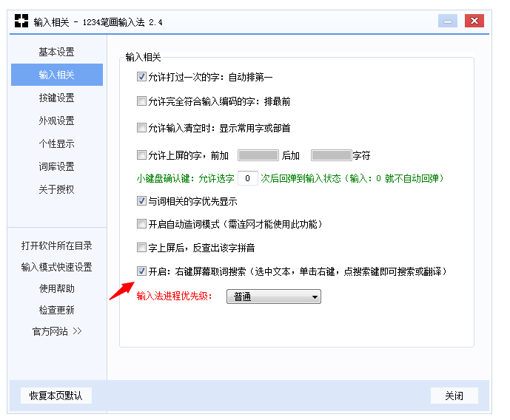Click 打开软件所在目录 link
The width and height of the screenshot is (510, 420).
click(56, 245)
